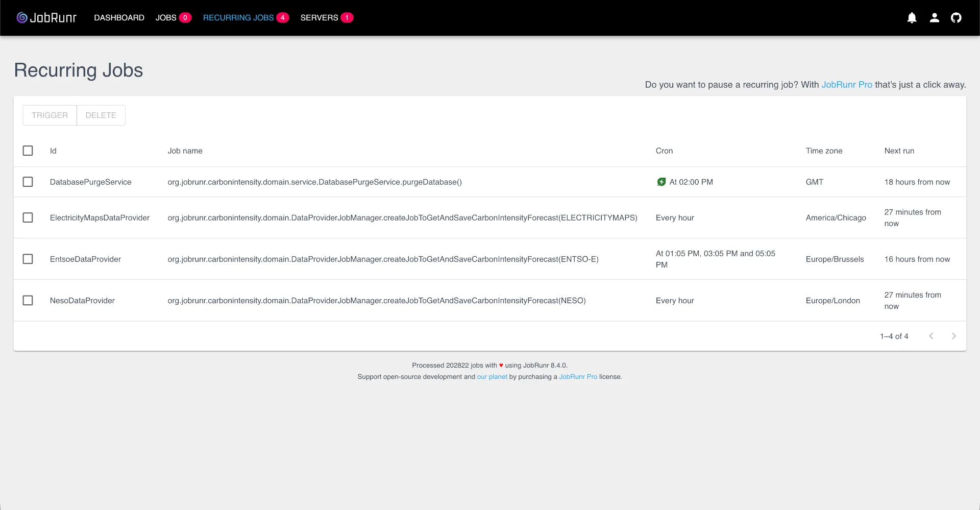Click 'At 01:05 PM, 03:05 PM' cron text
The width and height of the screenshot is (980, 510).
715,259
